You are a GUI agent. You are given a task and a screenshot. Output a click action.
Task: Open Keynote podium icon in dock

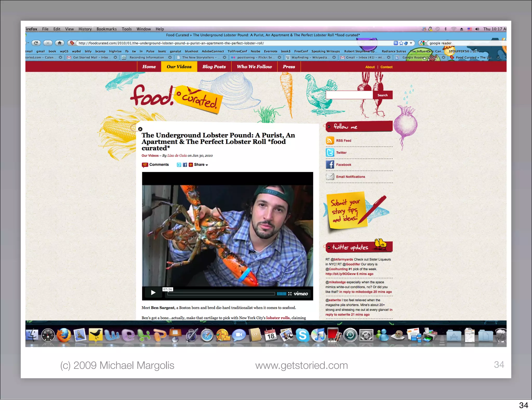175,335
